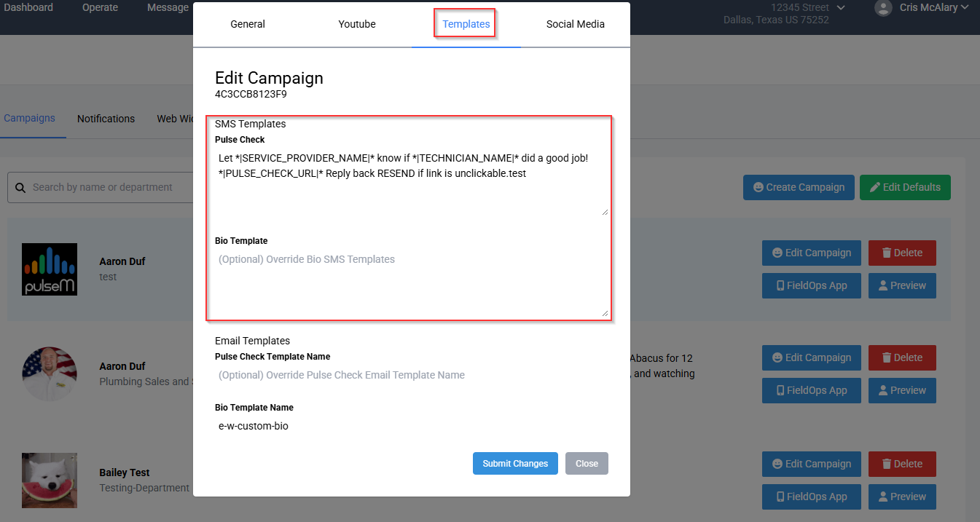This screenshot has width=980, height=522.
Task: Click the Create Campaign button
Action: click(x=797, y=187)
